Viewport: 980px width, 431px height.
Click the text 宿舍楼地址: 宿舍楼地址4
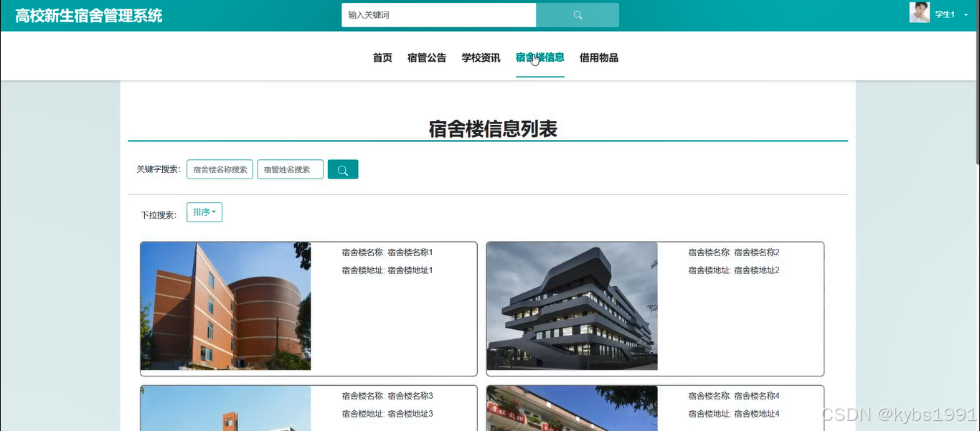734,414
